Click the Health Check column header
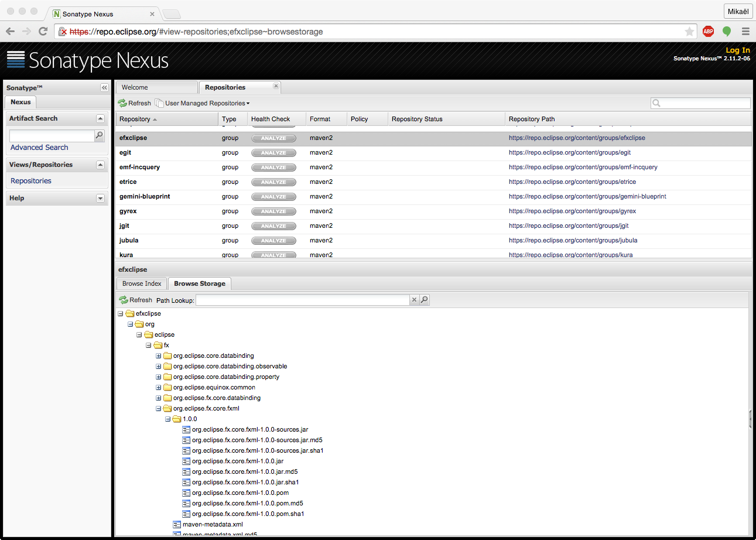This screenshot has height=540, width=756. (276, 119)
